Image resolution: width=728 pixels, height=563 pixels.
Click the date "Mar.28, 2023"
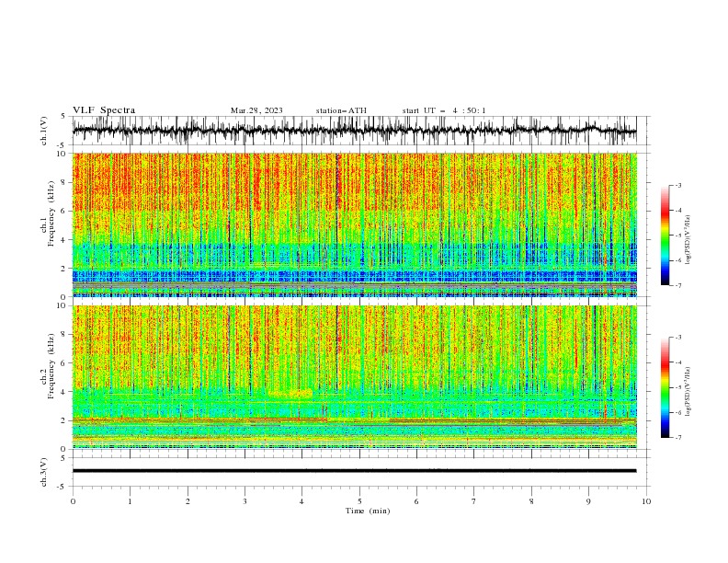click(256, 110)
